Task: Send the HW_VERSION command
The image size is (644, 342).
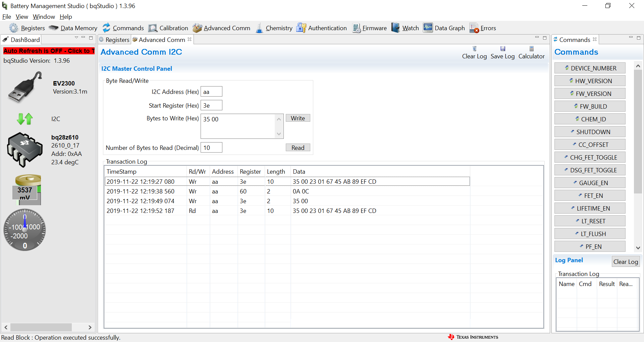Action: [x=590, y=81]
